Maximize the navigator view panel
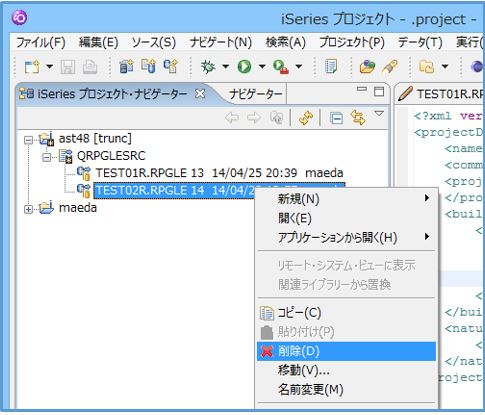 pyautogui.click(x=379, y=92)
